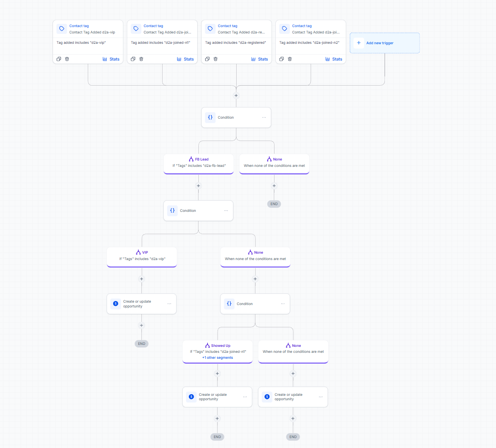
Task: View Stats for the d2a-joined-n1 trigger
Action: [x=185, y=59]
